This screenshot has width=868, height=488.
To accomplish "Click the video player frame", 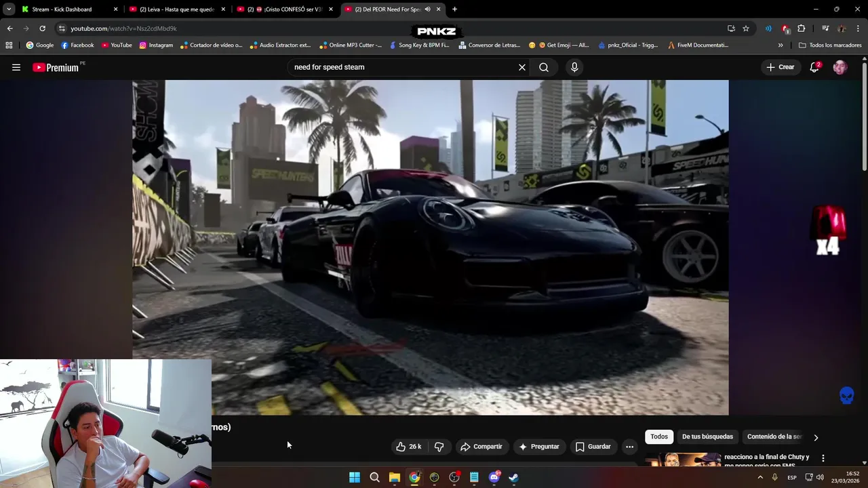I will click(431, 247).
